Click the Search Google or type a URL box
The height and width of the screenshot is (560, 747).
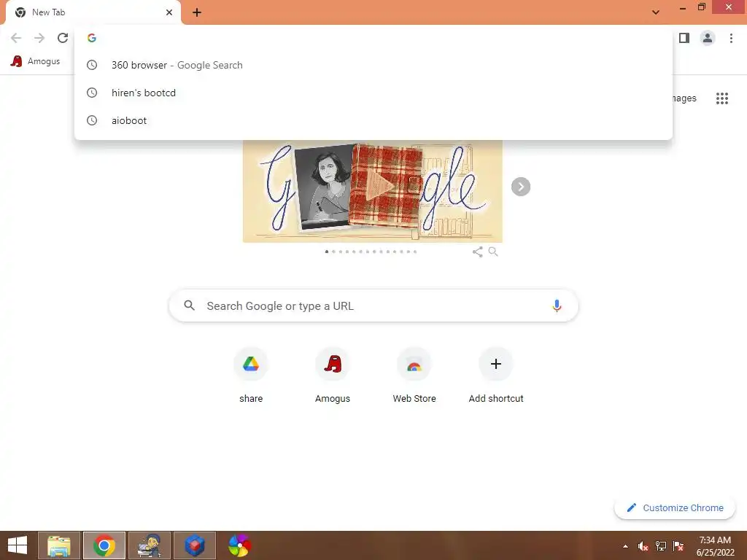pyautogui.click(x=373, y=306)
